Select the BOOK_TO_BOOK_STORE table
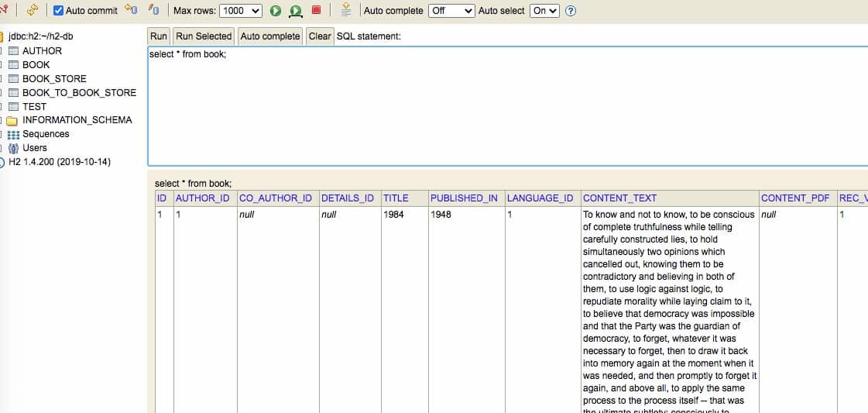The image size is (868, 413). click(x=79, y=93)
